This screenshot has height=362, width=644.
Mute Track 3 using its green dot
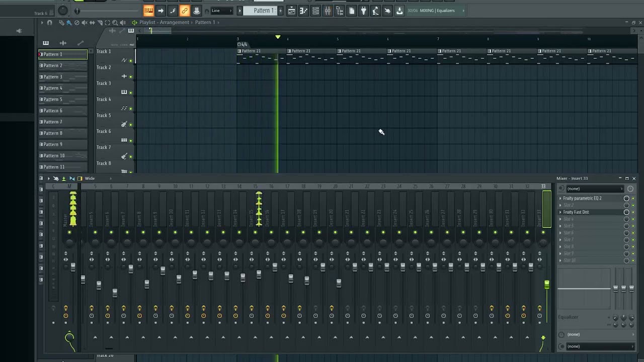[x=131, y=93]
